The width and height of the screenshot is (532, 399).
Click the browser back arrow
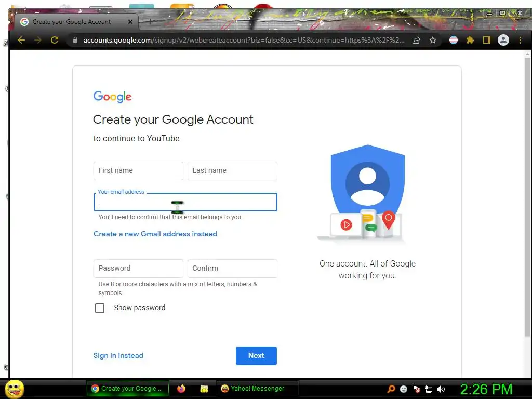21,40
